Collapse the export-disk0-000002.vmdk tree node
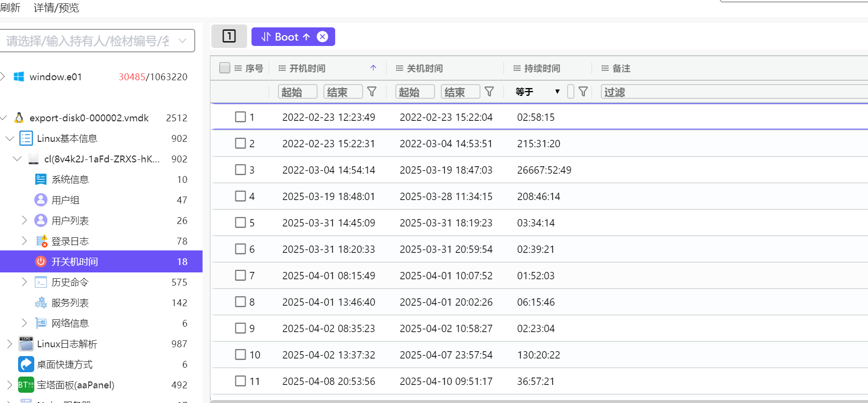This screenshot has width=868, height=403. 3,118
